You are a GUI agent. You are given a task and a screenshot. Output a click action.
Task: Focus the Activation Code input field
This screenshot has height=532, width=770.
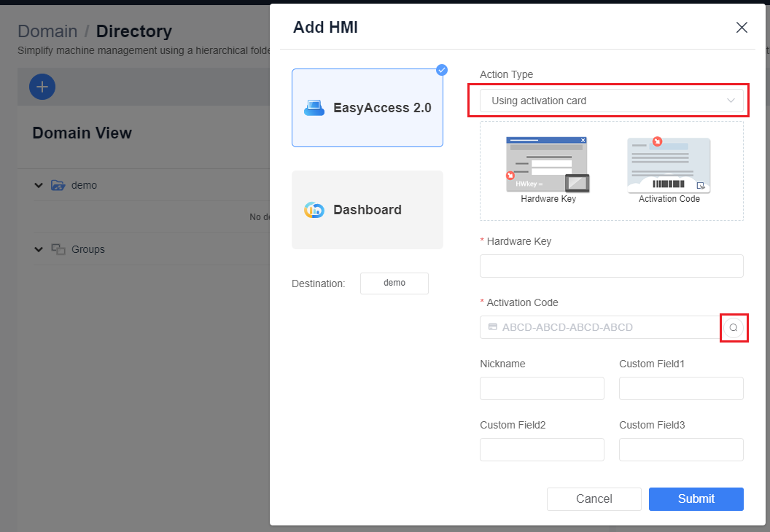tap(599, 327)
